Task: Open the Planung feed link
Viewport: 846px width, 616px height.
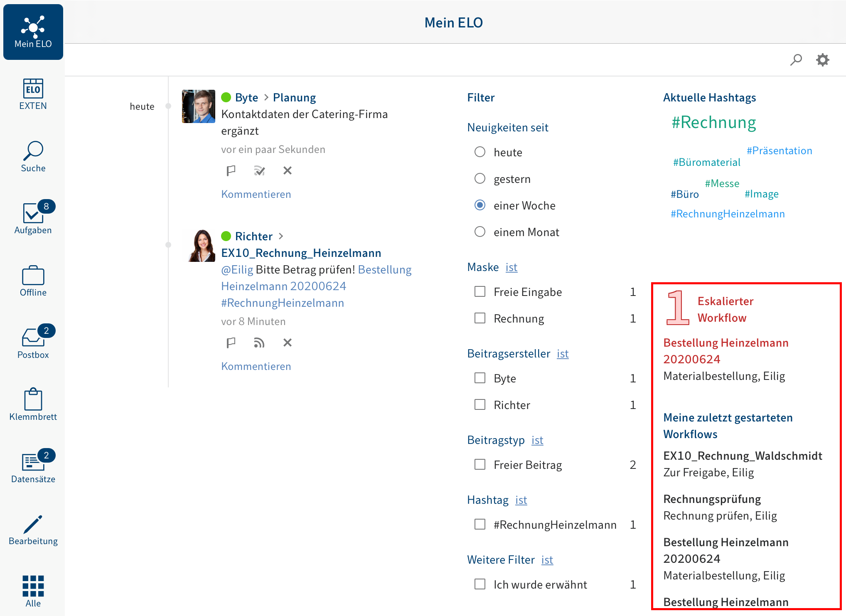Action: pos(295,98)
